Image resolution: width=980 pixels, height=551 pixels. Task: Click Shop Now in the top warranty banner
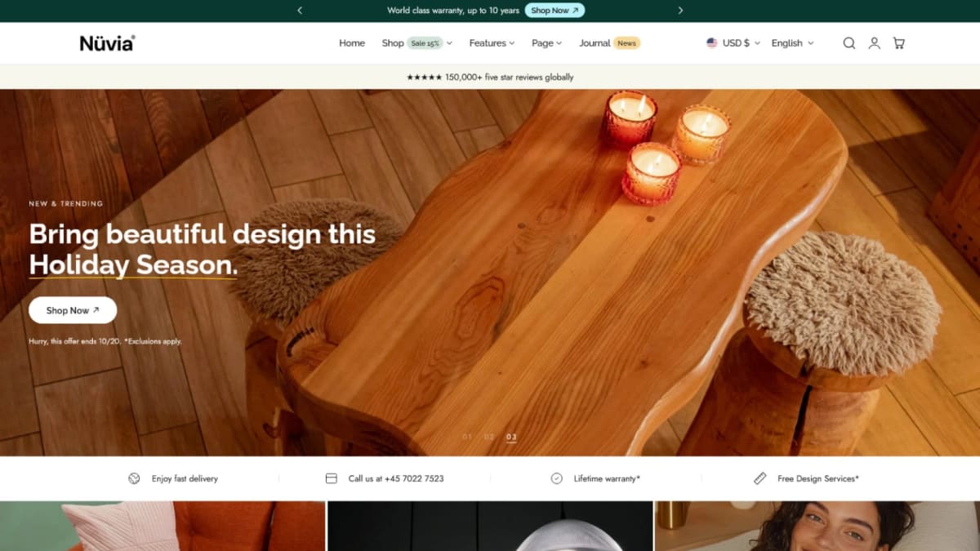click(555, 11)
